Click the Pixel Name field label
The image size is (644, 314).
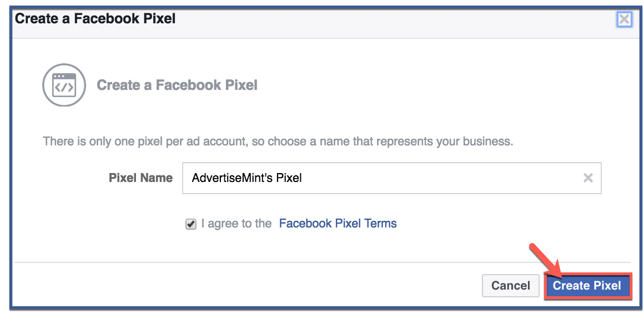click(x=140, y=178)
